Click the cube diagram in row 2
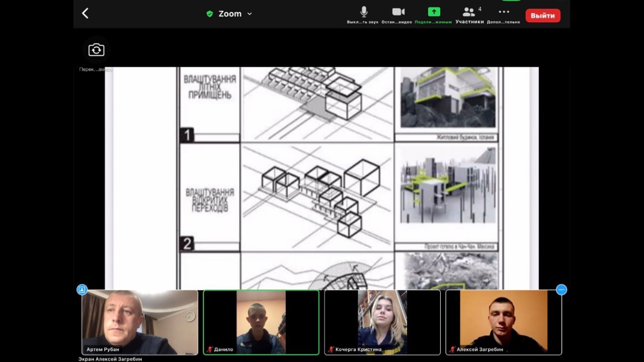The width and height of the screenshot is (644, 362). tap(317, 196)
